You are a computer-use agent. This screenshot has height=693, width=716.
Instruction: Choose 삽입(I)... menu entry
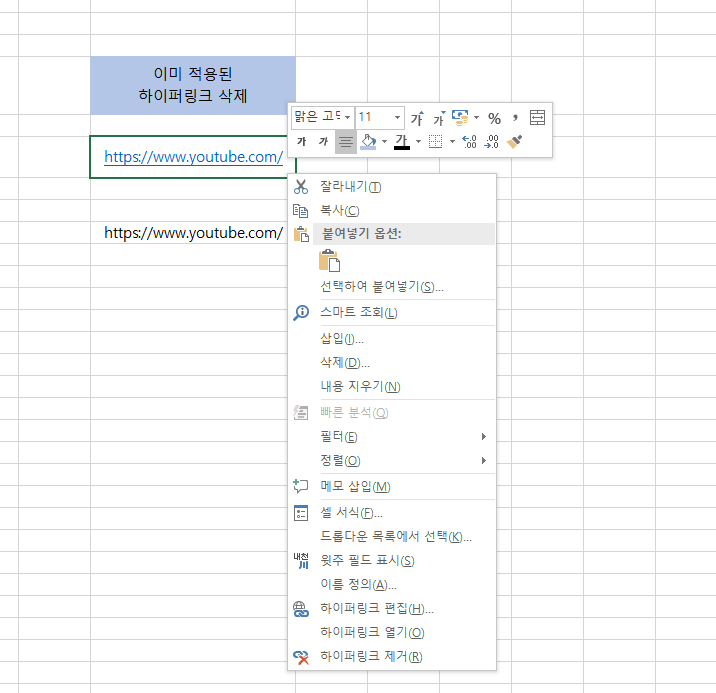392,339
